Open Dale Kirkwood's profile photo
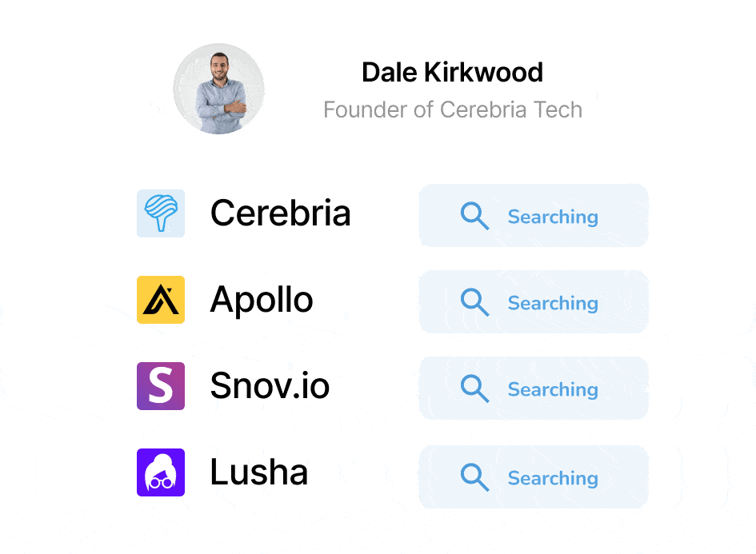 218,89
